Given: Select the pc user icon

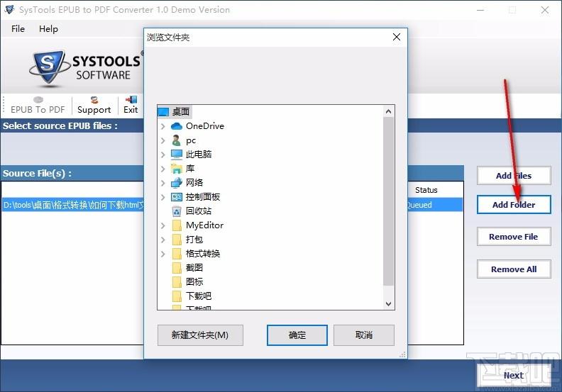Looking at the screenshot, I should 177,140.
